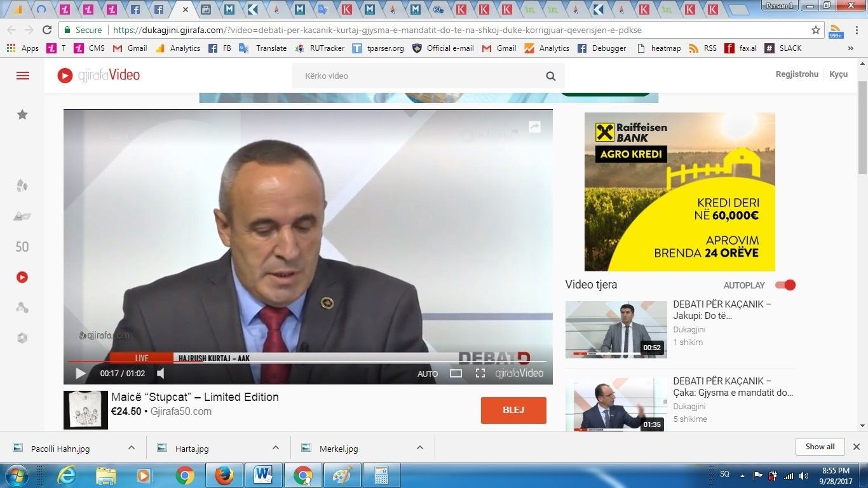The image size is (868, 488).
Task: Play the paused video
Action: pyautogui.click(x=81, y=374)
